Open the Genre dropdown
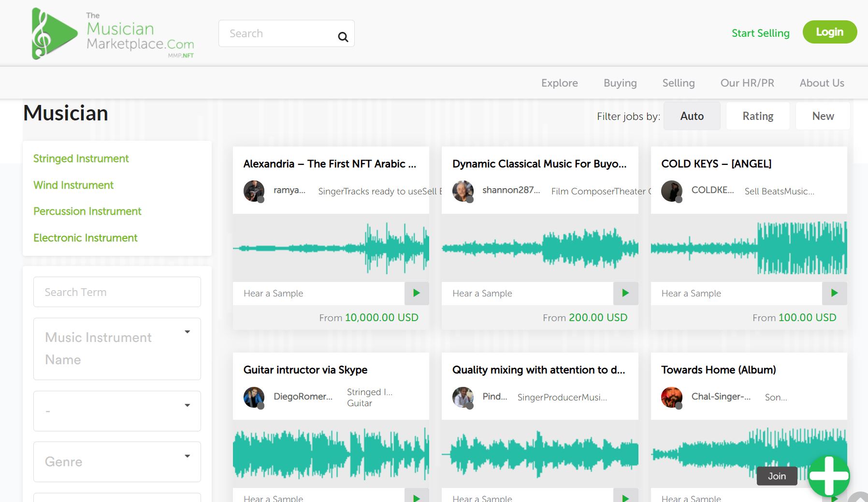 117,462
